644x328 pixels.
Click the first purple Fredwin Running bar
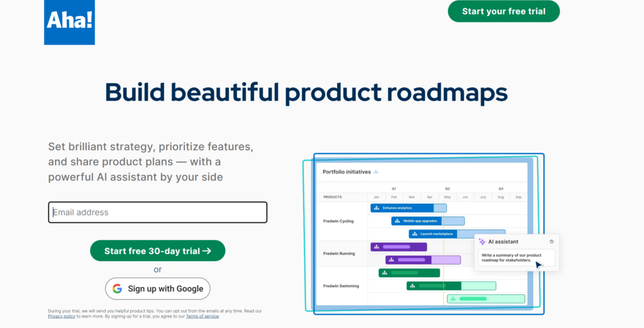pyautogui.click(x=399, y=247)
